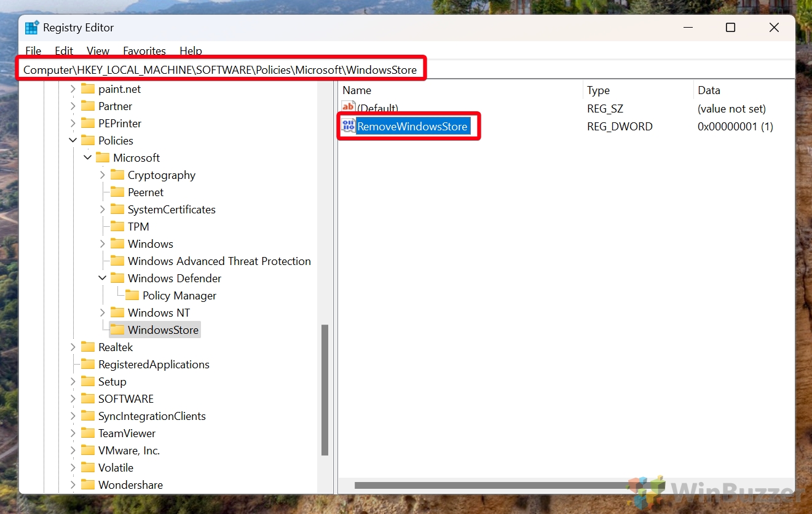Sort values by Name column header
The image size is (812, 514).
460,90
